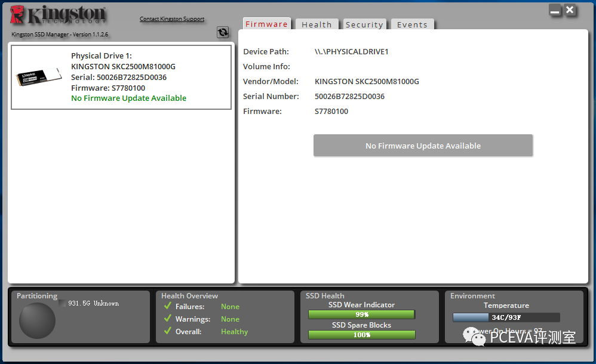Click the Kingston logo

[x=58, y=16]
